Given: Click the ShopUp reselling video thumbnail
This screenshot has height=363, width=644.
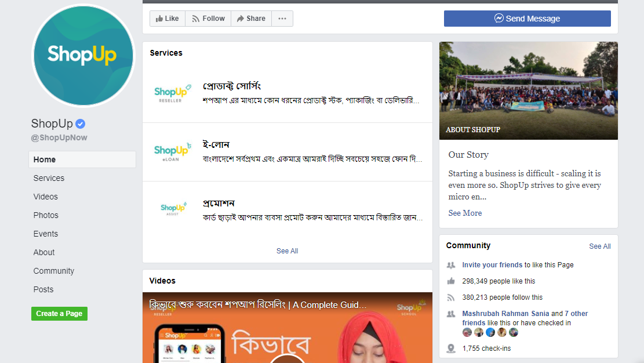Looking at the screenshot, I should point(287,328).
